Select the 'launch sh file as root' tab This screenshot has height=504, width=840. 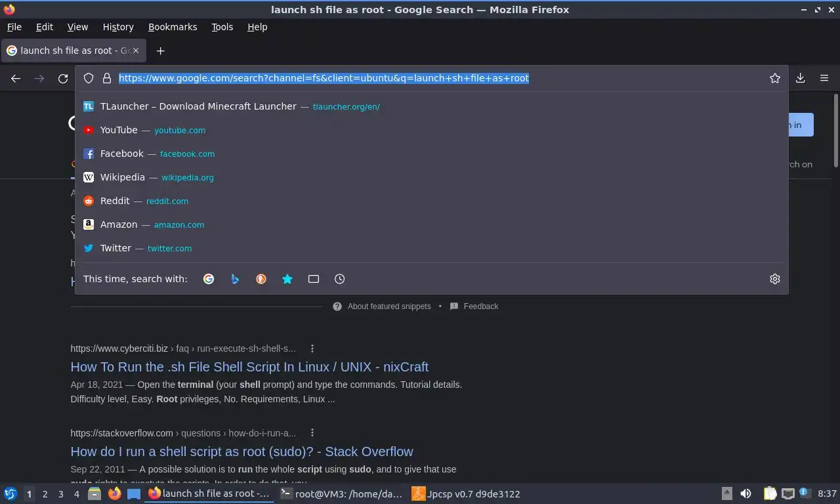click(73, 51)
